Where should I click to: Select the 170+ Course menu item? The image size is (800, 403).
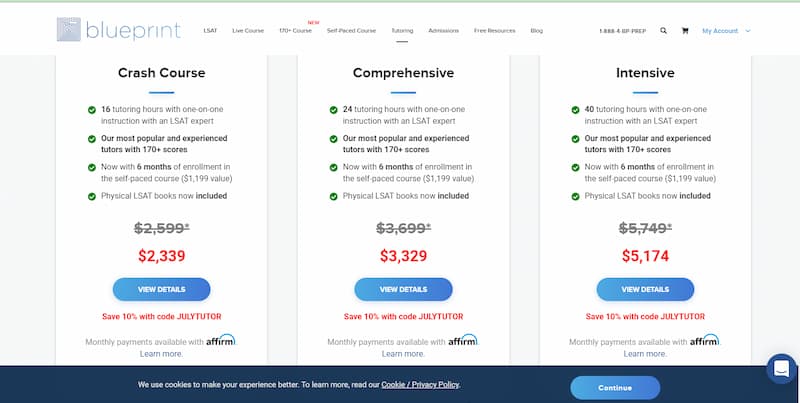pos(295,31)
